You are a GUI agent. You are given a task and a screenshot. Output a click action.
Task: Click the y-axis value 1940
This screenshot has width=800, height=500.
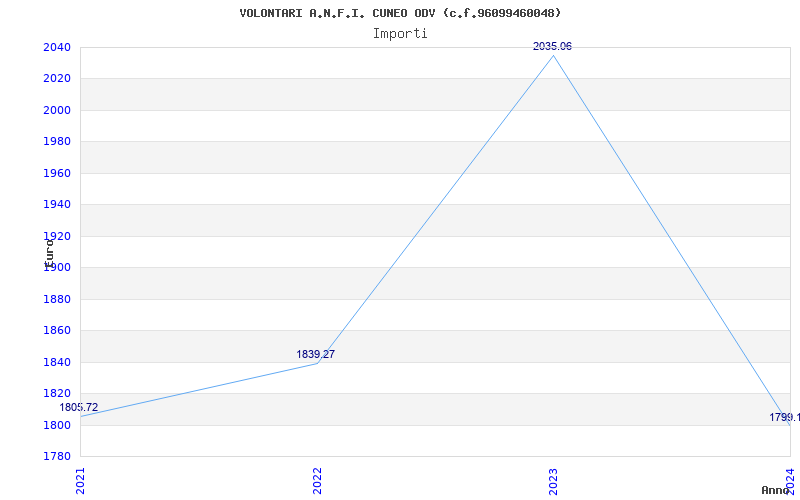[x=57, y=205]
